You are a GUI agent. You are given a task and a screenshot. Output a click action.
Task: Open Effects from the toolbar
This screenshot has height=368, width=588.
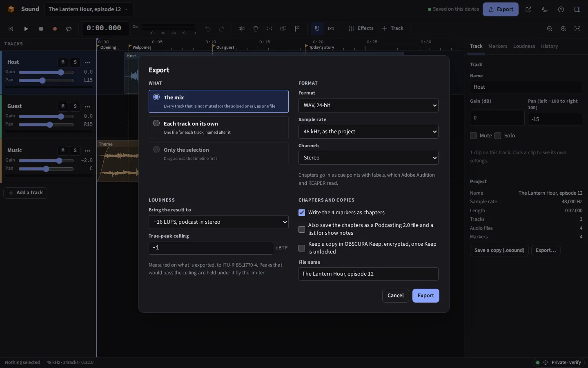pos(361,29)
